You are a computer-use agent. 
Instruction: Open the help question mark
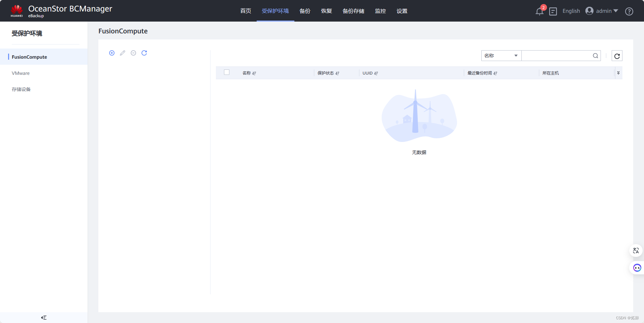coord(630,11)
